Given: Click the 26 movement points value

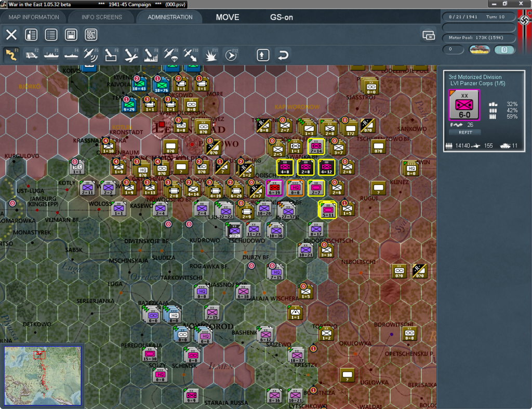Looking at the screenshot, I should (x=470, y=125).
